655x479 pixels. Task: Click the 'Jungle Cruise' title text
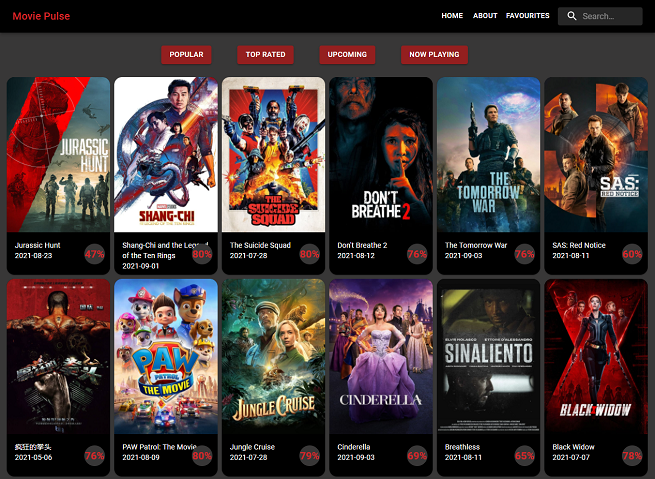coord(252,447)
